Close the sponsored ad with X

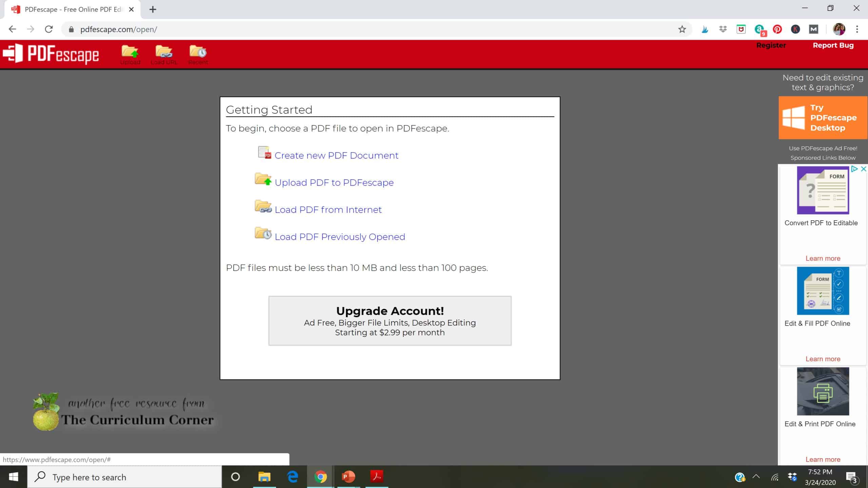pos(863,169)
